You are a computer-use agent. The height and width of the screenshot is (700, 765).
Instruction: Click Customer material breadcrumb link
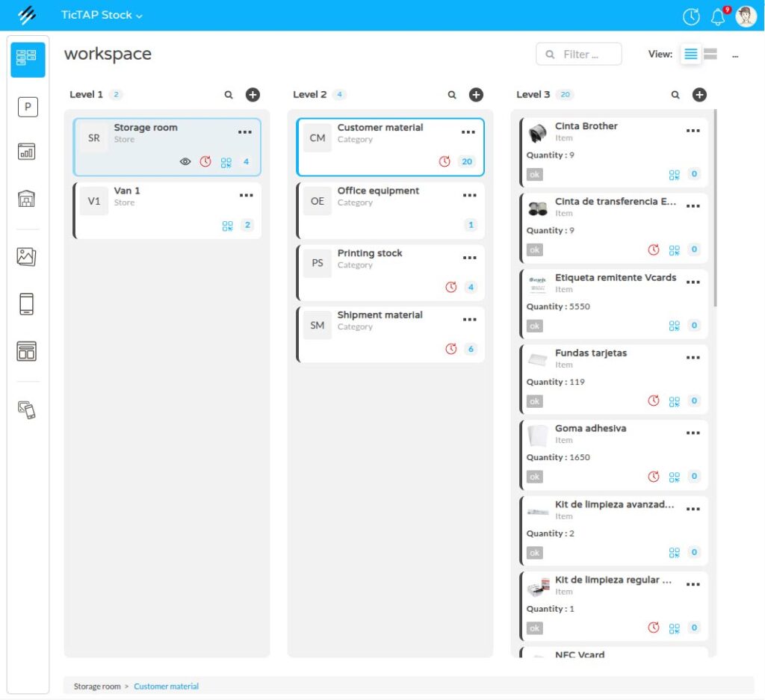point(166,686)
